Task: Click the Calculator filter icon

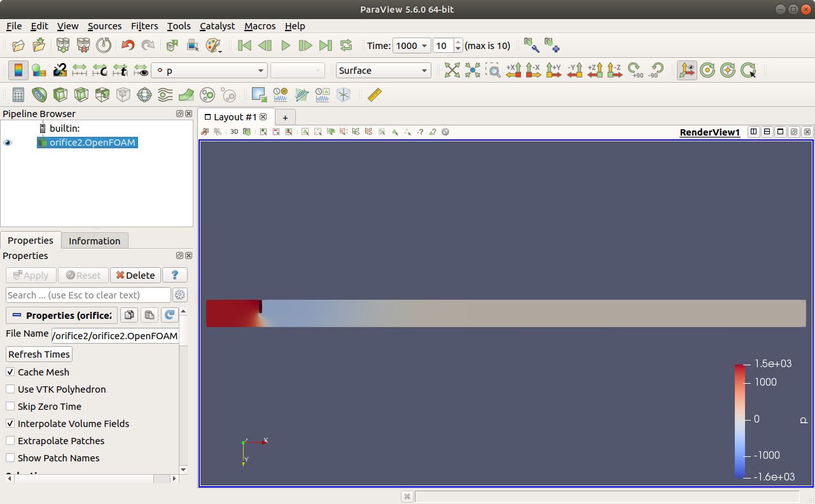Action: pyautogui.click(x=18, y=95)
